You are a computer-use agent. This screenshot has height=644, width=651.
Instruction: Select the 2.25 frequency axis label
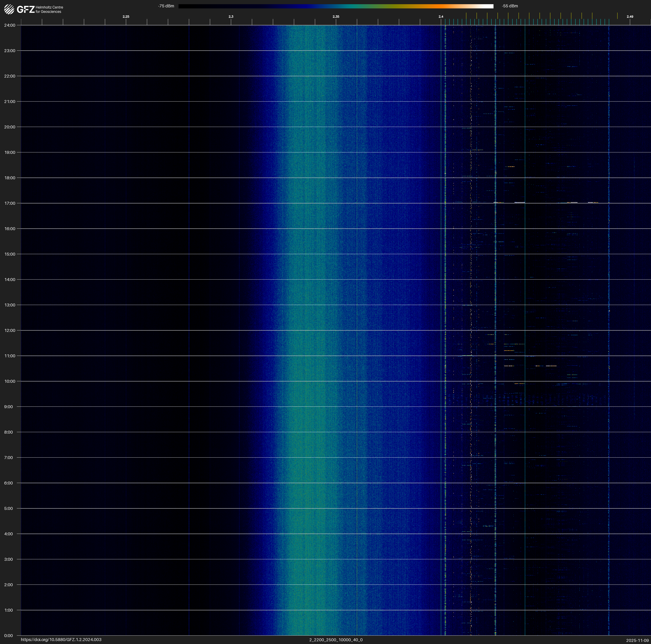coord(126,17)
